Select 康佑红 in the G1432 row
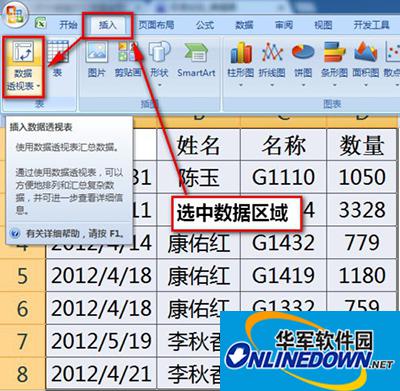The image size is (400, 391). click(199, 243)
